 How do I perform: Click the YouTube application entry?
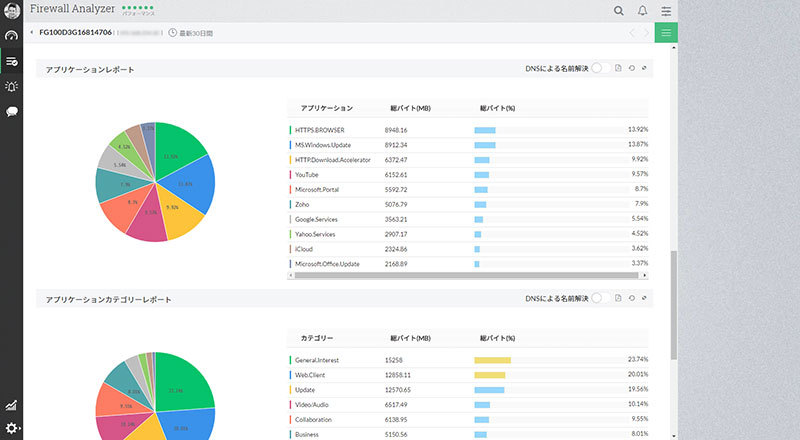click(307, 174)
